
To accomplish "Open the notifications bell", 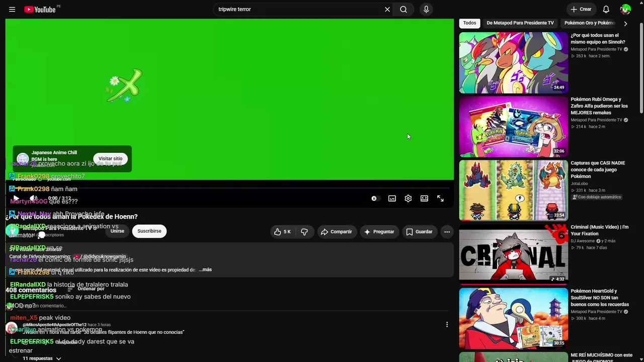I will (606, 10).
